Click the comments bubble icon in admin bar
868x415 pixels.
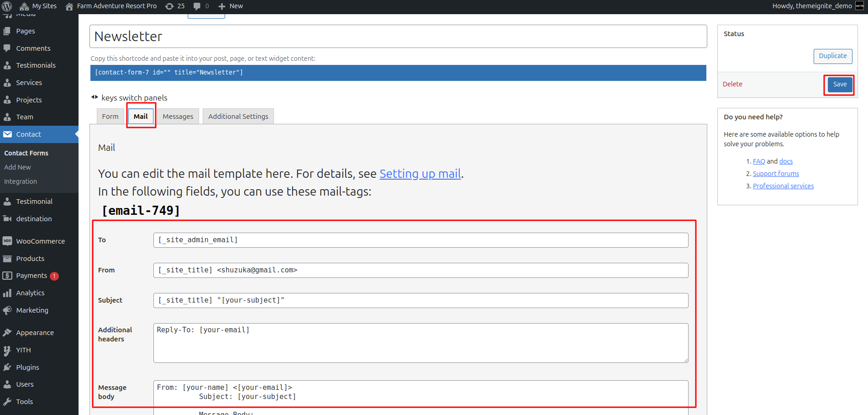tap(197, 6)
